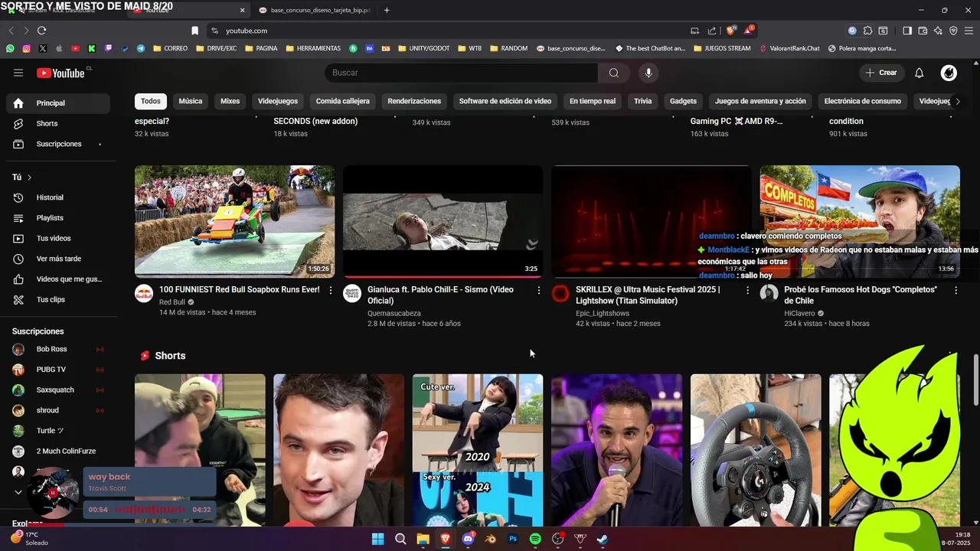Expand the Tú section chevron
Viewport: 980px width, 551px height.
pos(30,177)
